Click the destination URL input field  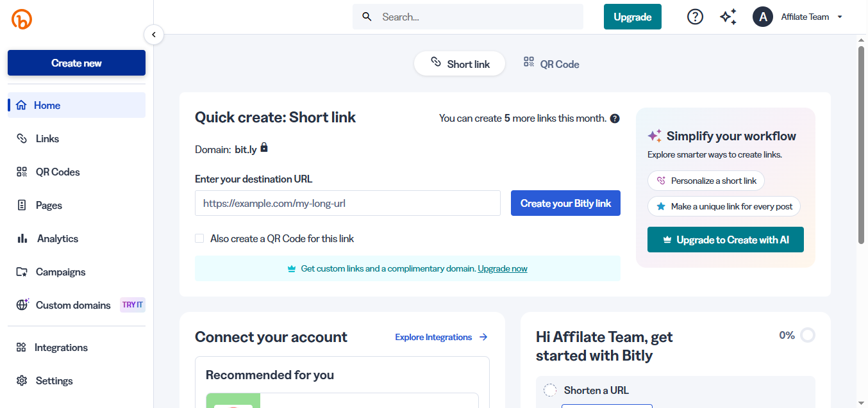click(347, 203)
